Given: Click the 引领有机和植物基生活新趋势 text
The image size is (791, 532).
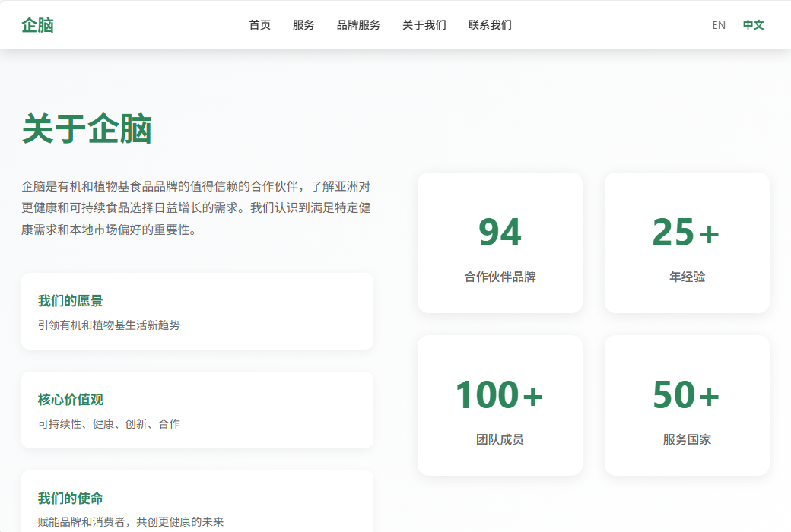Looking at the screenshot, I should pos(109,325).
